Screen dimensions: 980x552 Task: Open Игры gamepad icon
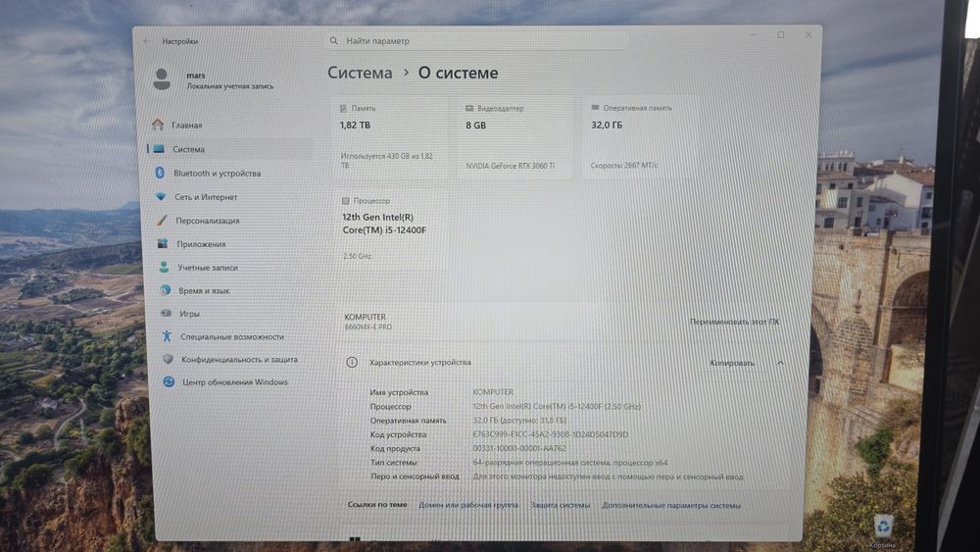tap(166, 313)
